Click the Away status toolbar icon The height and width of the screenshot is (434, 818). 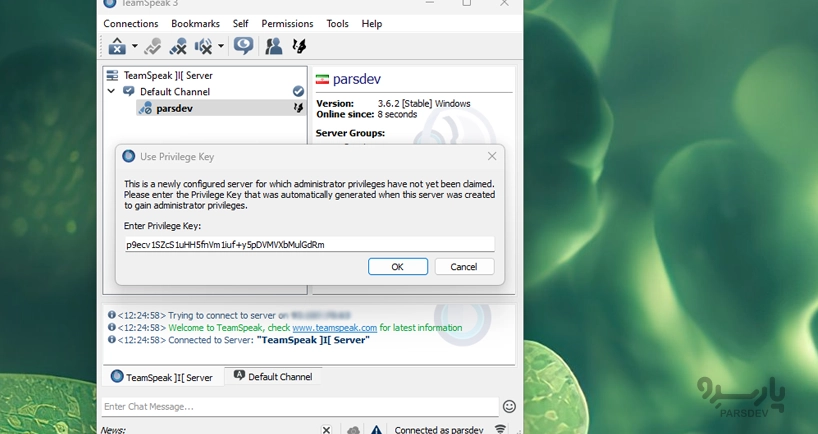[117, 46]
